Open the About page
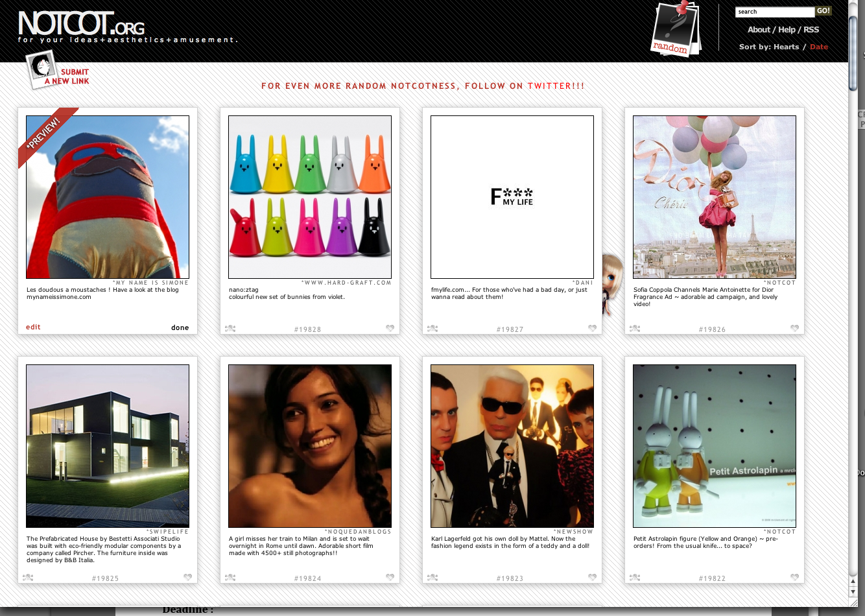Image resolution: width=865 pixels, height=616 pixels. (x=759, y=30)
